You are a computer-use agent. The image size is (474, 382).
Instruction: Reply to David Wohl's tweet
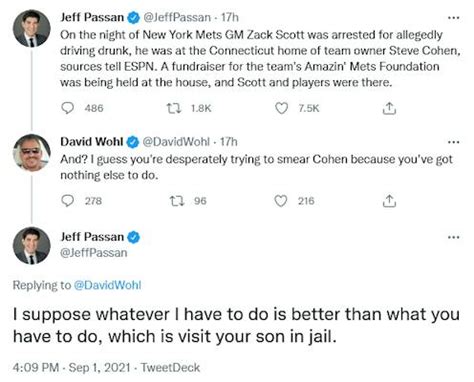click(x=68, y=201)
